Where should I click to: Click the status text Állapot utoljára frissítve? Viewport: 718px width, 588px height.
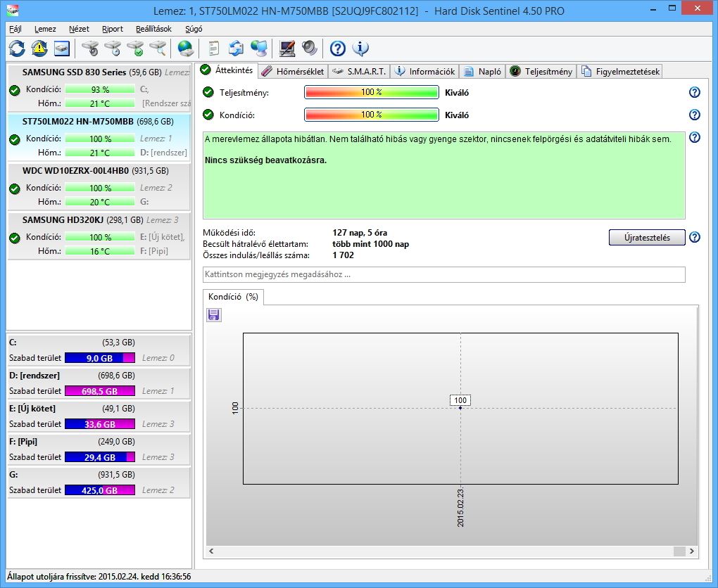pos(99,577)
